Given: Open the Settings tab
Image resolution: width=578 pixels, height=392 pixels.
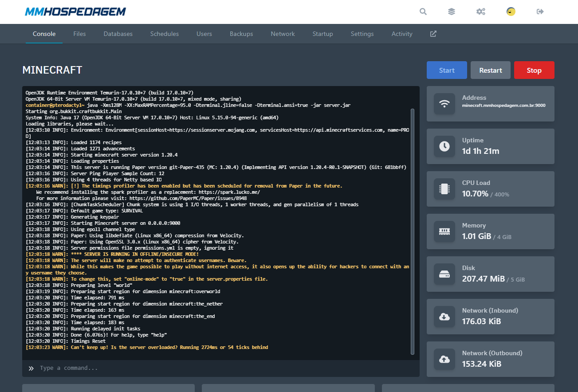Looking at the screenshot, I should tap(362, 34).
